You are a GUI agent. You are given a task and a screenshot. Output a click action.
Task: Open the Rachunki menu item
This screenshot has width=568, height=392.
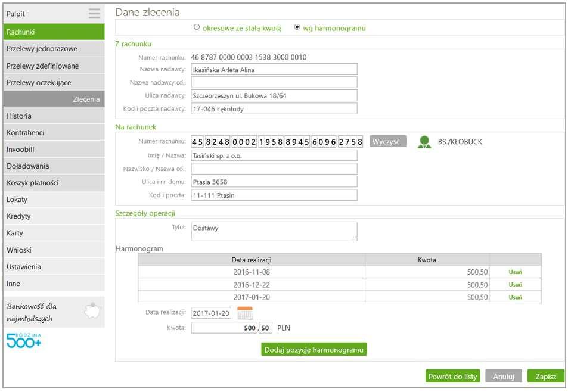pyautogui.click(x=54, y=32)
